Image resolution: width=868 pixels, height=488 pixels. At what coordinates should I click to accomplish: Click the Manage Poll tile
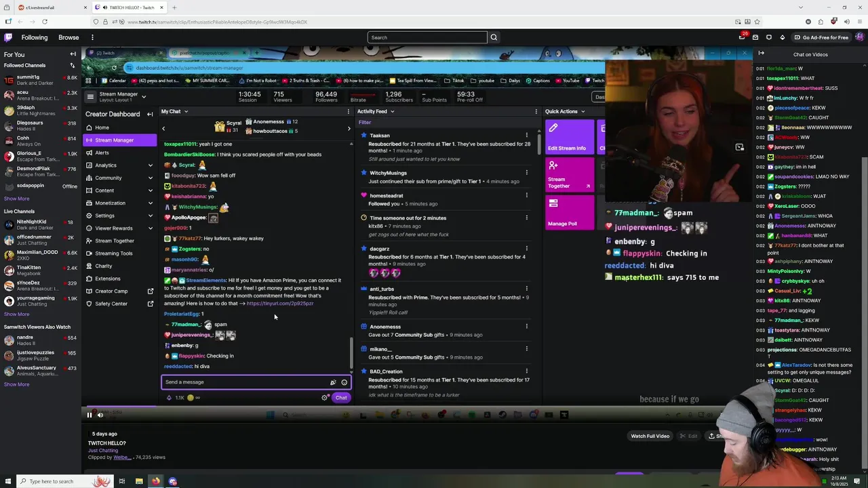pyautogui.click(x=570, y=212)
